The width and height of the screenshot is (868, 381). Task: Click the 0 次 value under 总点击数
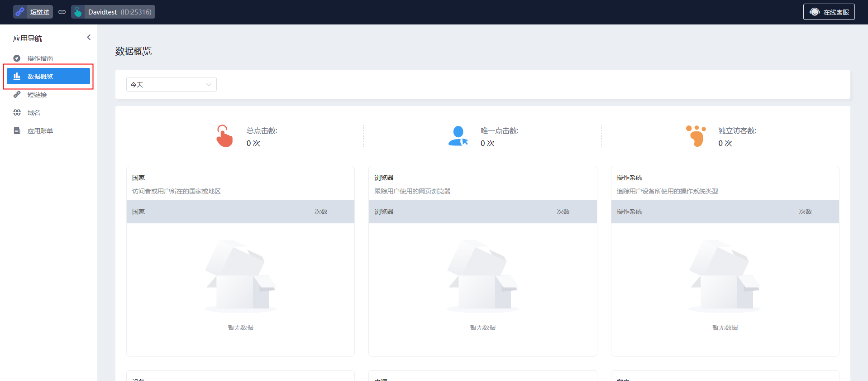[253, 143]
